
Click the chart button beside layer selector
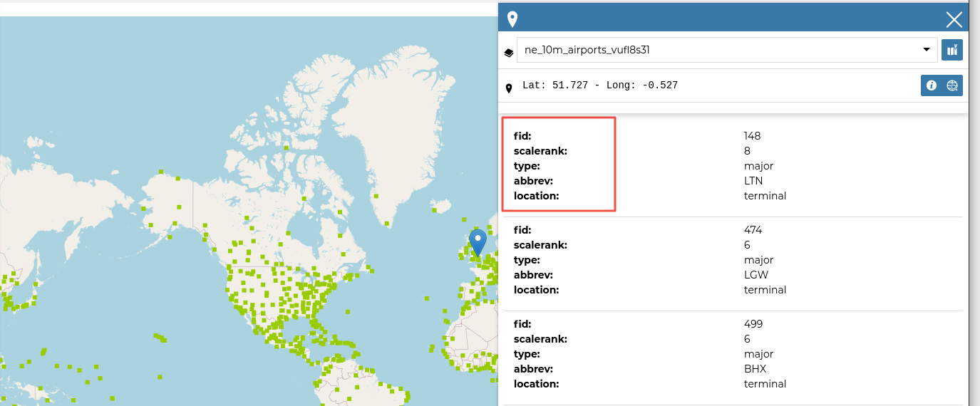coord(951,50)
